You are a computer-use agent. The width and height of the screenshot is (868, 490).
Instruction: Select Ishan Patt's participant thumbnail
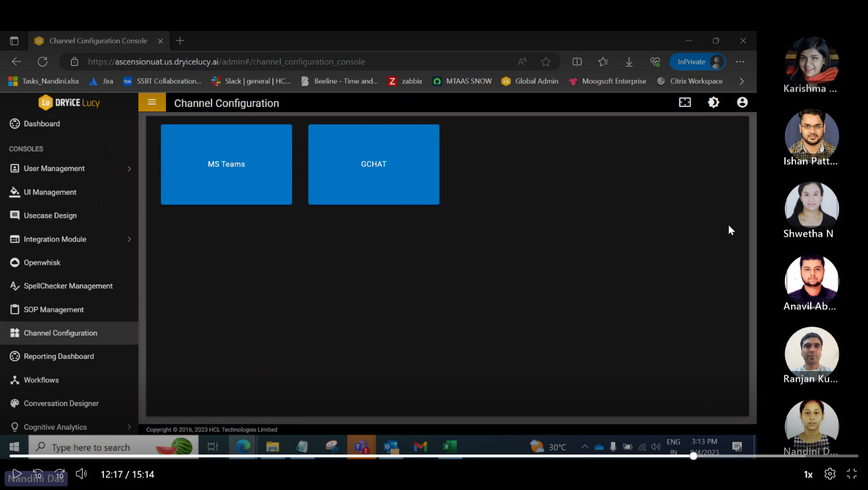tap(811, 138)
